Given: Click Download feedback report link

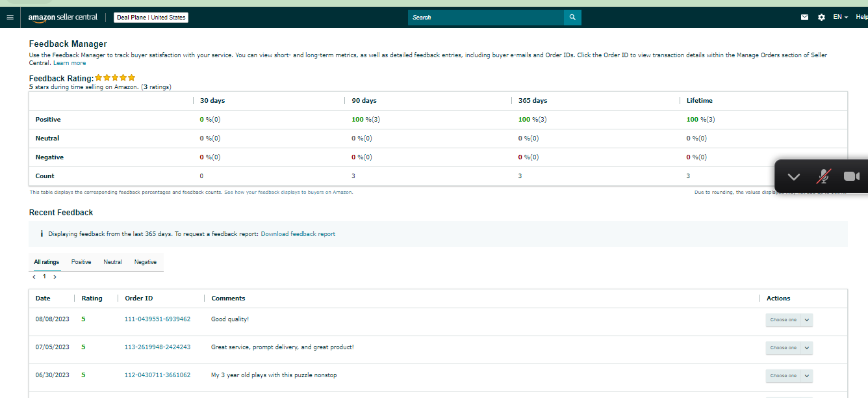Looking at the screenshot, I should [298, 234].
